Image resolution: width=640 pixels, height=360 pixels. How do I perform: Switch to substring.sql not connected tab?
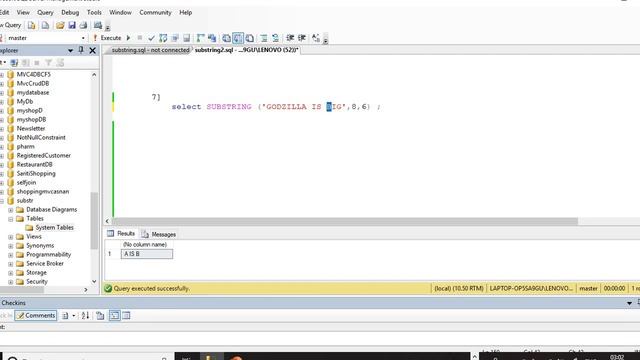[150, 50]
